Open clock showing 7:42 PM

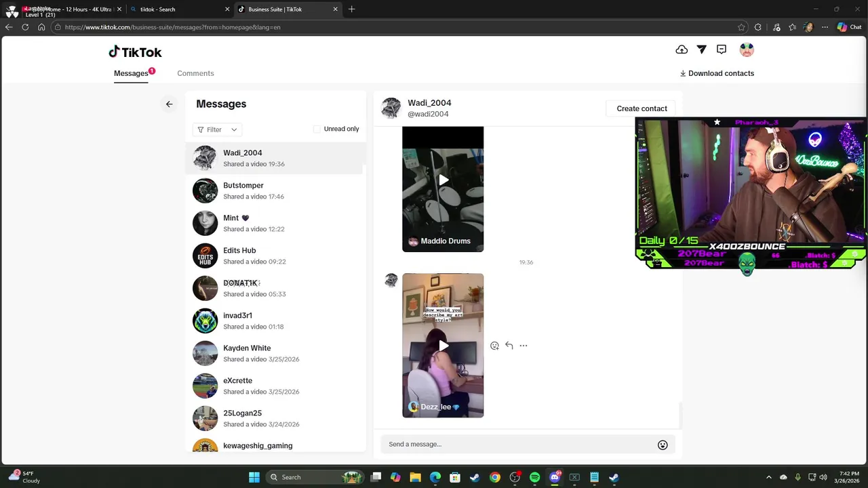point(846,477)
